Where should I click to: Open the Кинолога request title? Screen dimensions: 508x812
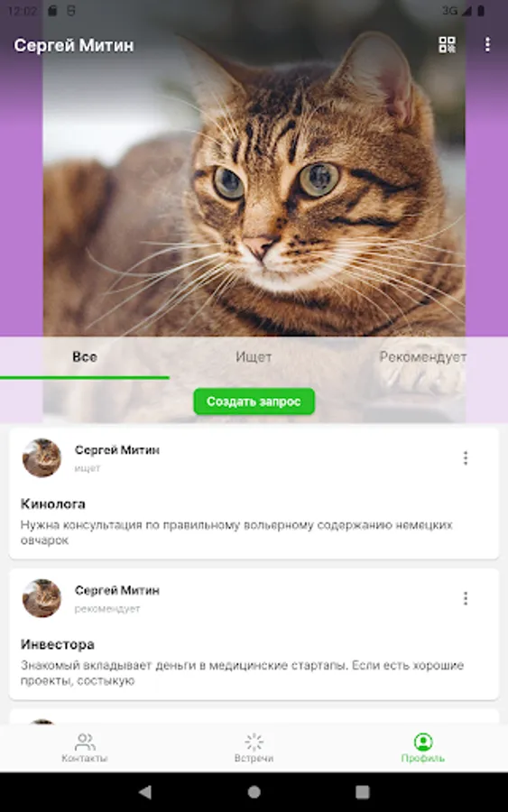point(53,503)
